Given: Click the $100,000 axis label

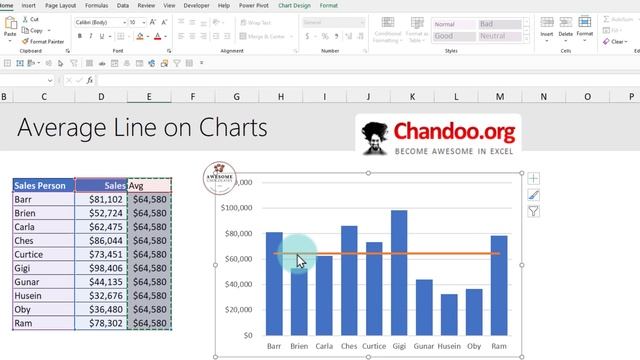Looking at the screenshot, I should (237, 208).
